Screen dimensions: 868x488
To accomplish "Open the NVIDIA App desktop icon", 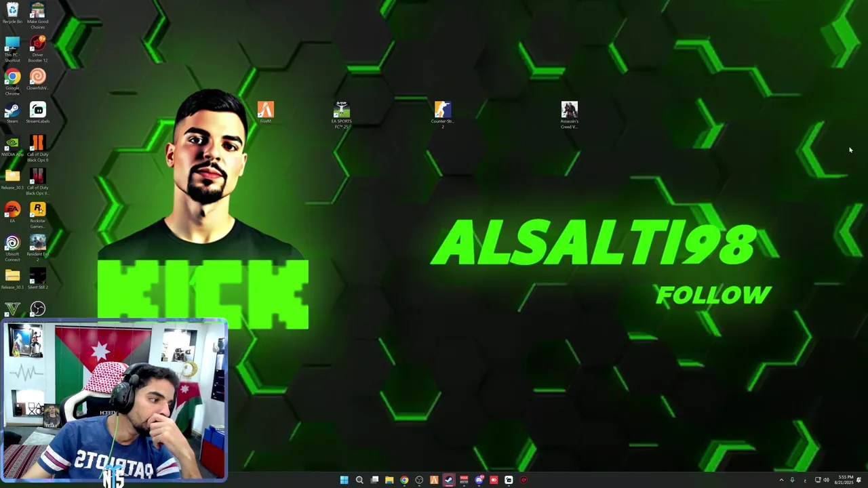I will (x=12, y=146).
